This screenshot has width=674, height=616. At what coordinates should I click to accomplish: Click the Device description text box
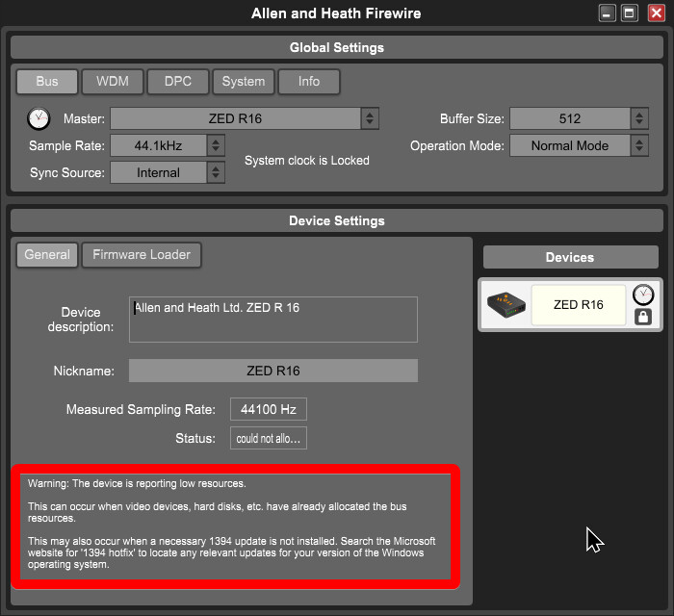click(x=272, y=320)
